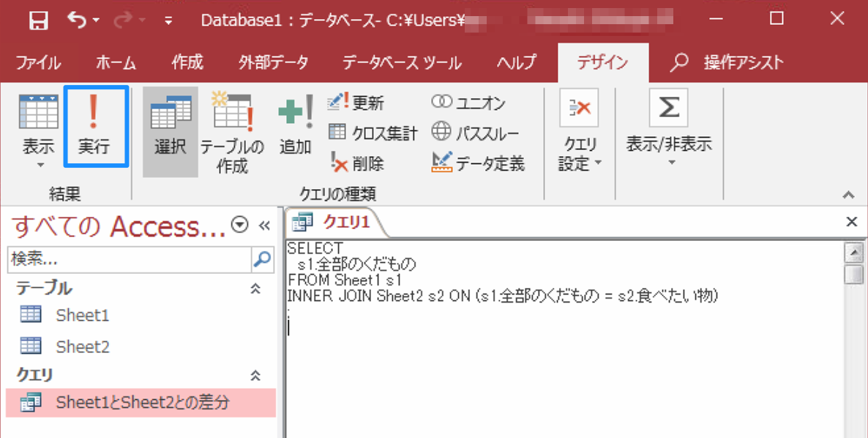Click the Undo arrow
The image size is (868, 438).
(x=76, y=20)
